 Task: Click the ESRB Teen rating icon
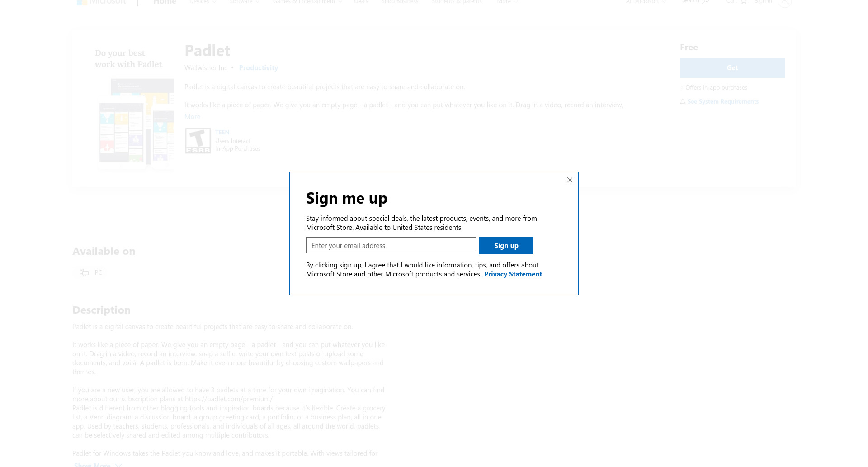[x=198, y=141]
